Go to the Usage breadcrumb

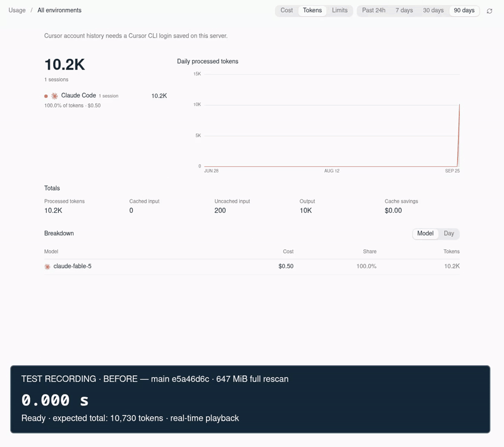tap(17, 10)
